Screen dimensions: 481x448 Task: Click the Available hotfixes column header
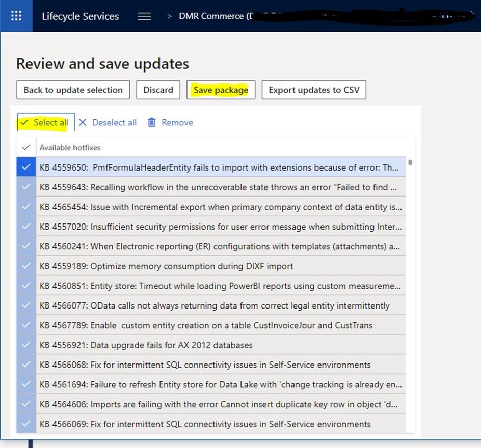click(70, 148)
